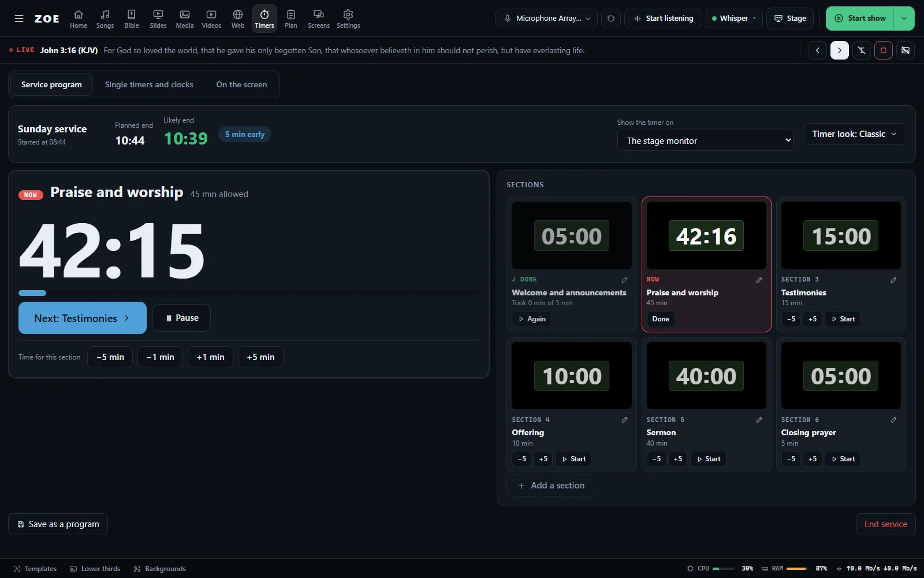The width and height of the screenshot is (924, 578).
Task: Click the hide image icon in the live bar
Action: coord(906,50)
